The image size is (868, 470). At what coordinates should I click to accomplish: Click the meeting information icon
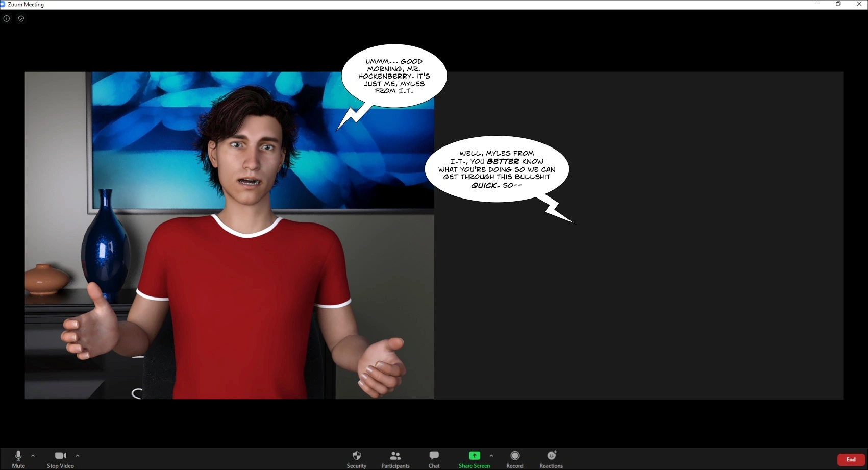click(x=7, y=19)
